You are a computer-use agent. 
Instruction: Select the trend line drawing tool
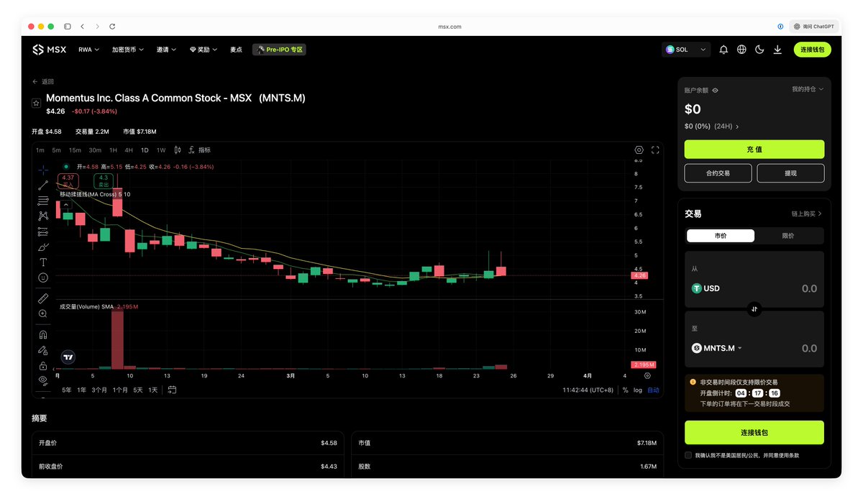[x=43, y=185]
